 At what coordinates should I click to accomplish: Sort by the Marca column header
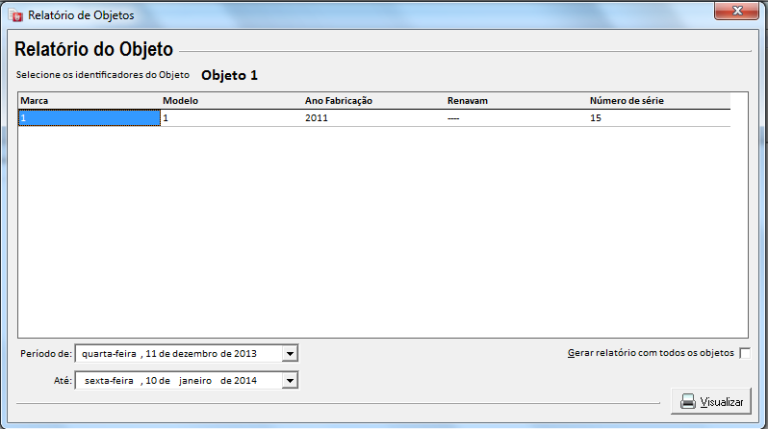pos(35,101)
